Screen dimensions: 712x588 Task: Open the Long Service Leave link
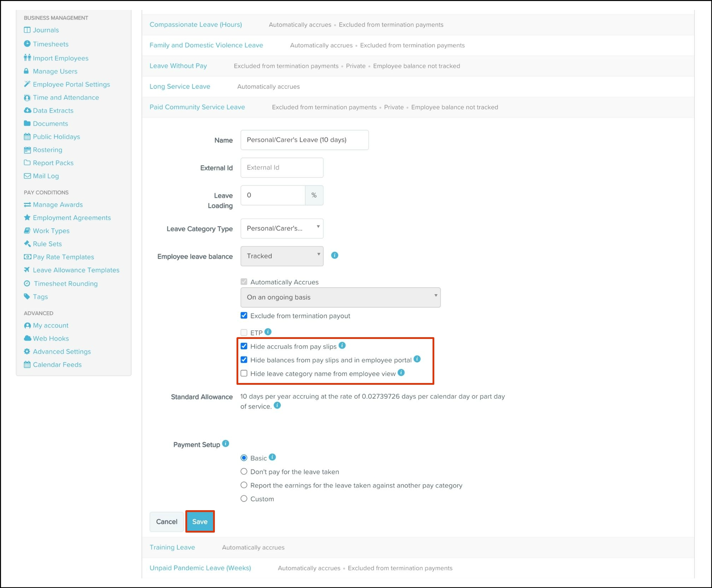click(180, 86)
